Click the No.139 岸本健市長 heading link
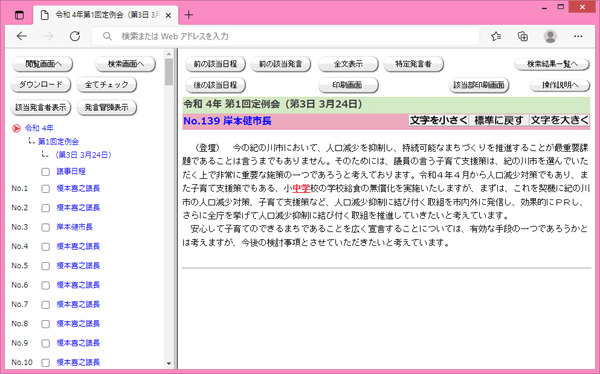This screenshot has height=374, width=600. 227,121
